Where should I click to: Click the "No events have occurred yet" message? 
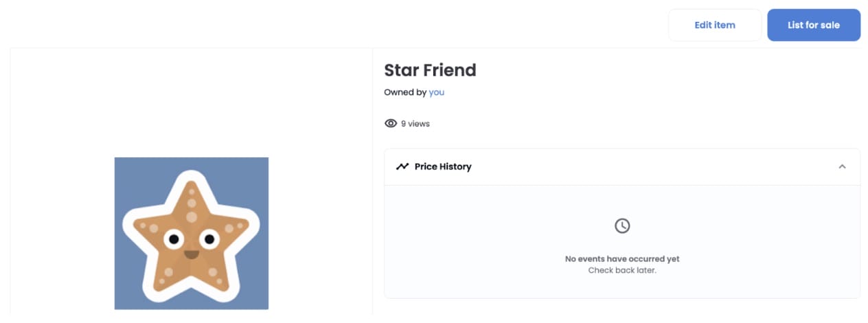coord(621,259)
